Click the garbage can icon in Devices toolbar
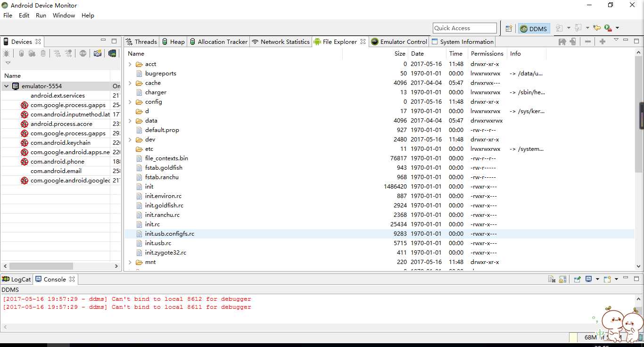Screen dimensions: 644x347 pyautogui.click(x=43, y=53)
